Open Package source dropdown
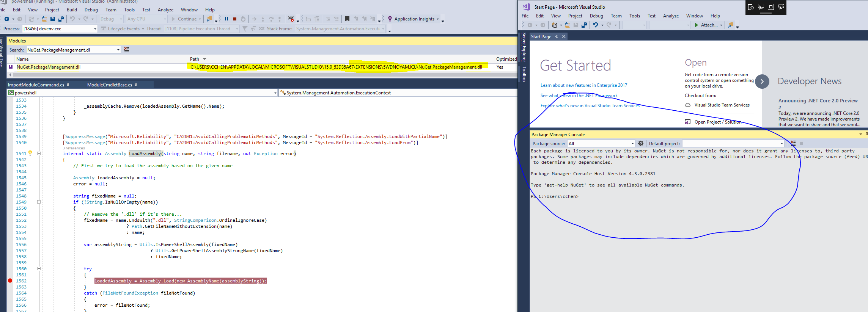 point(632,143)
